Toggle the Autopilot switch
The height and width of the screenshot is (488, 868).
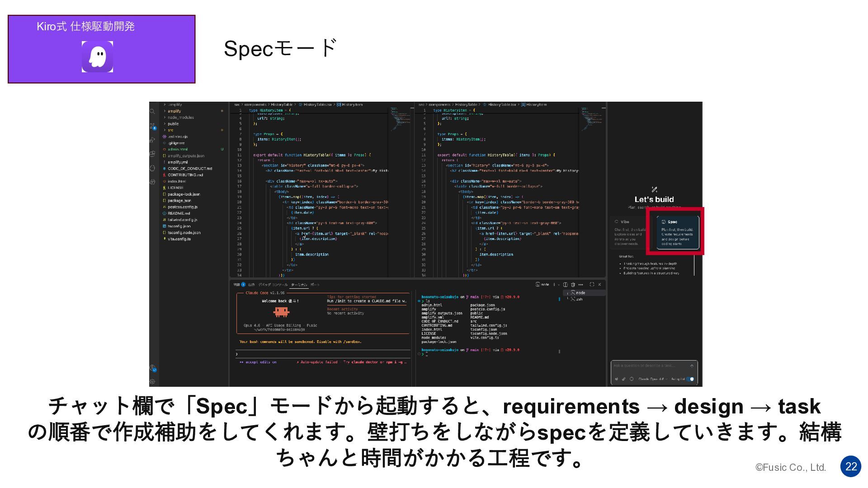[x=690, y=379]
